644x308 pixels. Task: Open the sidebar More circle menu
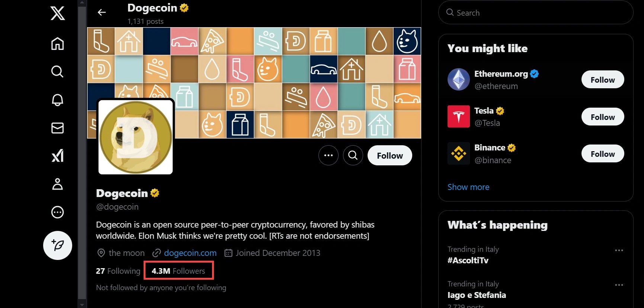57,212
